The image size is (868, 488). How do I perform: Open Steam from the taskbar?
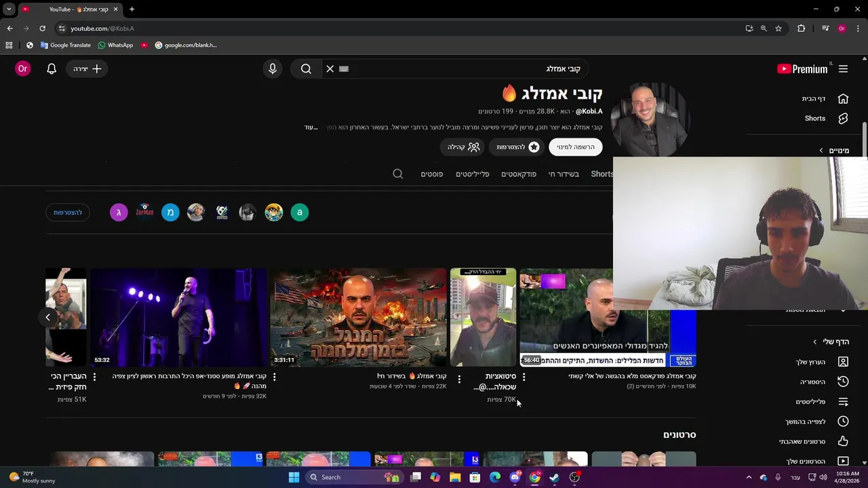click(554, 477)
